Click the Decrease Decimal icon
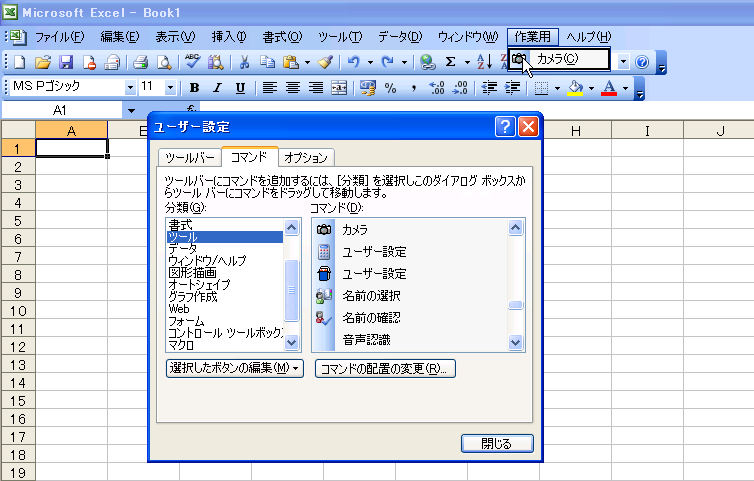The height and width of the screenshot is (481, 754). (460, 88)
